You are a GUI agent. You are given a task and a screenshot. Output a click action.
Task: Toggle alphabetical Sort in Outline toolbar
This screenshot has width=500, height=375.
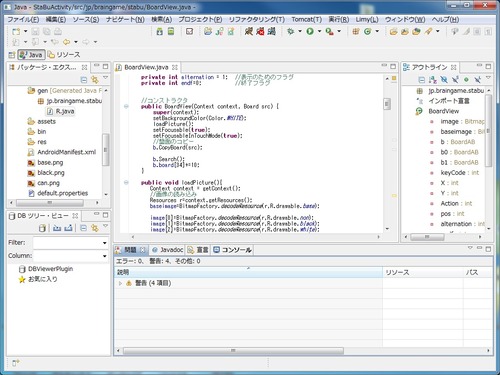433,80
